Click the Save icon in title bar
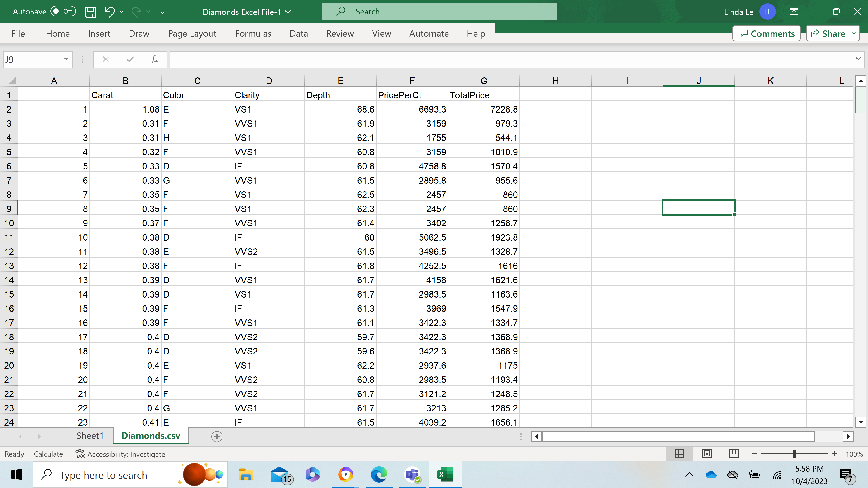Screen dimensions: 868x488 click(x=90, y=12)
